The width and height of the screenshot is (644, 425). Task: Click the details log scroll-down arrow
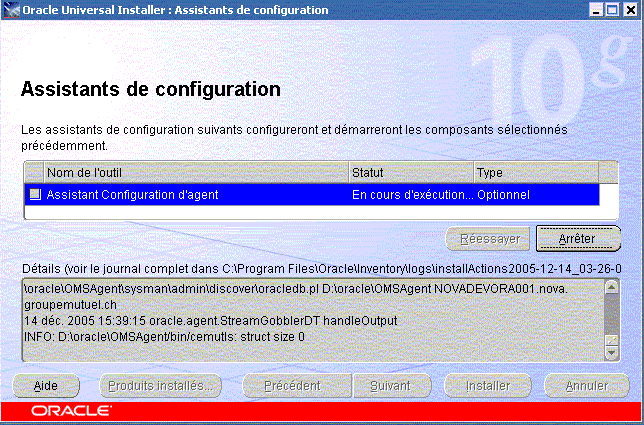pyautogui.click(x=612, y=353)
